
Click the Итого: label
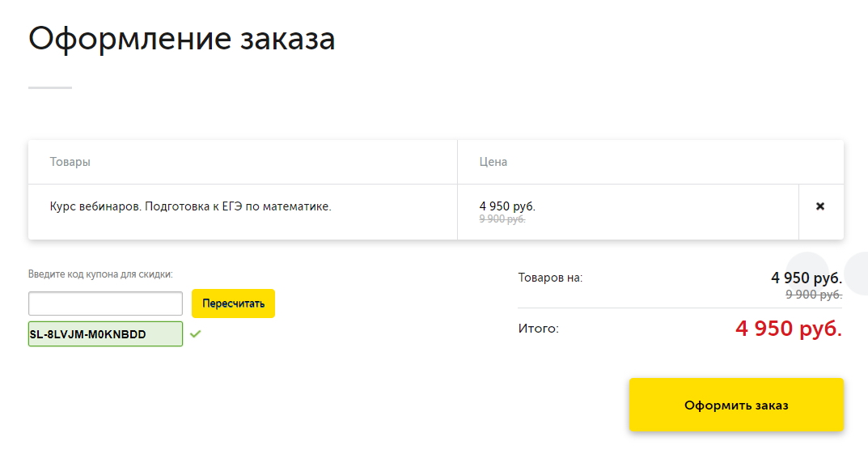pos(539,329)
